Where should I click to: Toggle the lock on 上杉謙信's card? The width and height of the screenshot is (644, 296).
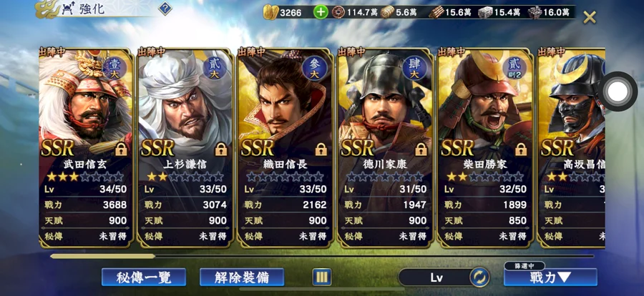coord(221,149)
